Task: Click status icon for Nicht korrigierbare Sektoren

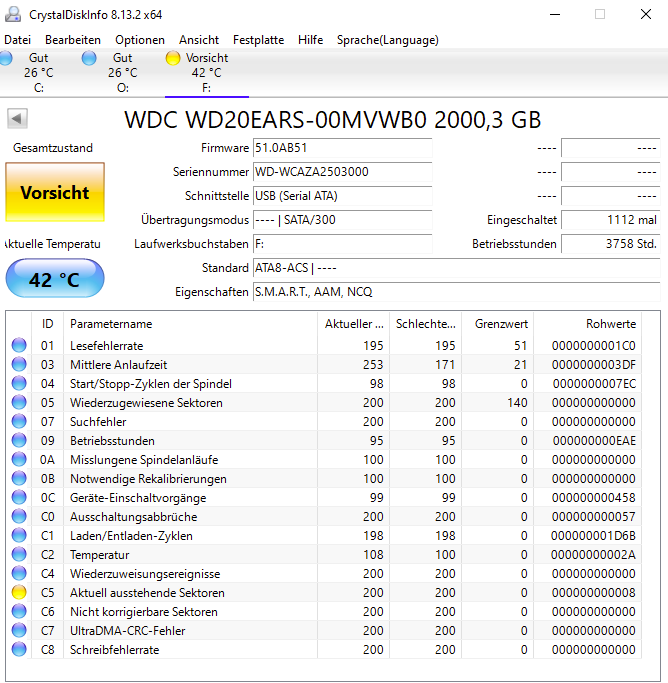Action: tap(19, 612)
